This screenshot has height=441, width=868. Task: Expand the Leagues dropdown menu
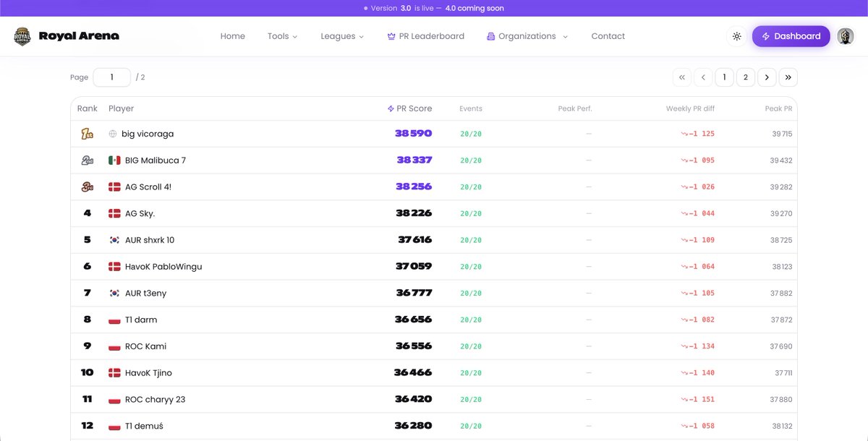342,36
